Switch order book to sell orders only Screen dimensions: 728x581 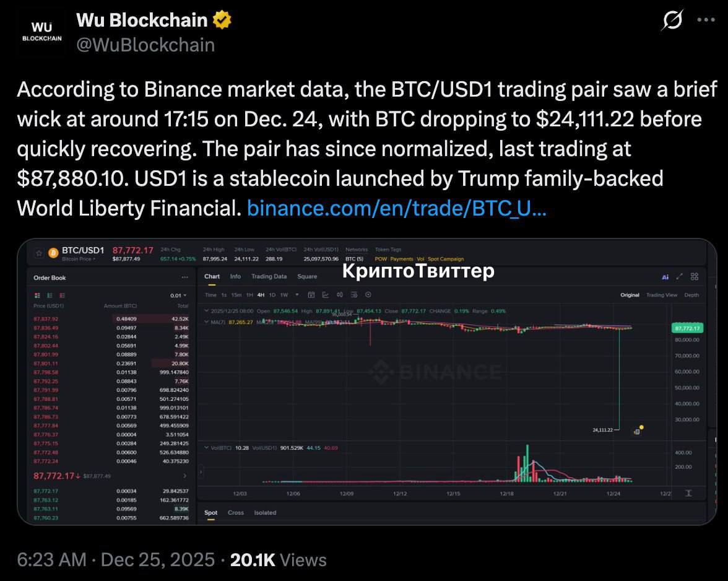61,295
